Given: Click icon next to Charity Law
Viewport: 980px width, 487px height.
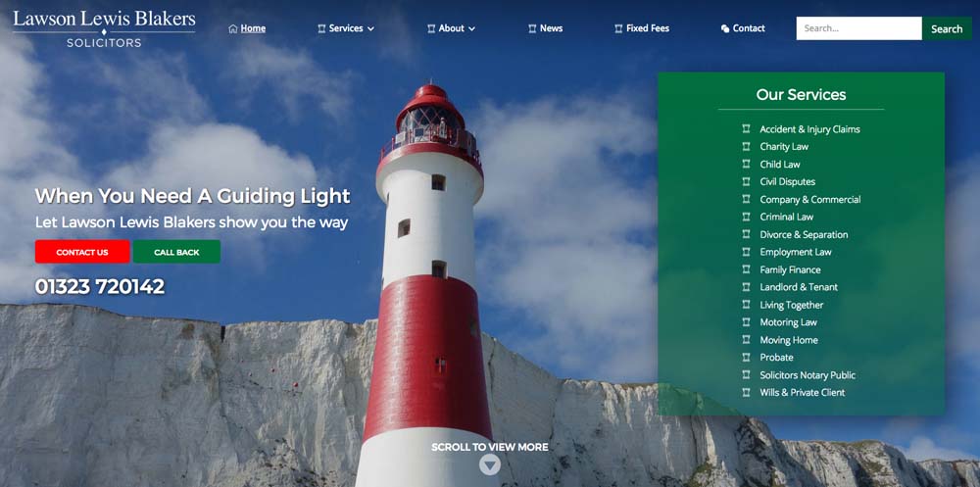Looking at the screenshot, I should pos(746,146).
